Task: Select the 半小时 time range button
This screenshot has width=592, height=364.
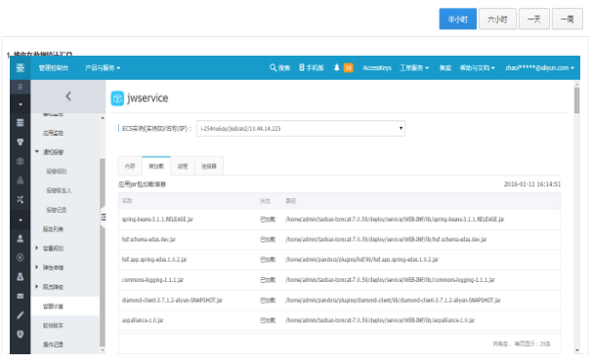Action: 457,19
